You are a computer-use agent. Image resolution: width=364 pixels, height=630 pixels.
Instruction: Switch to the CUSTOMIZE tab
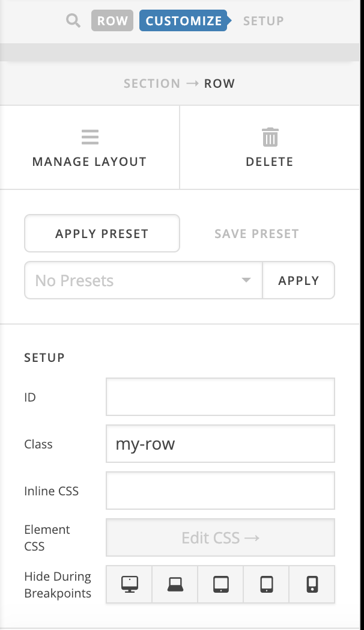tap(184, 20)
